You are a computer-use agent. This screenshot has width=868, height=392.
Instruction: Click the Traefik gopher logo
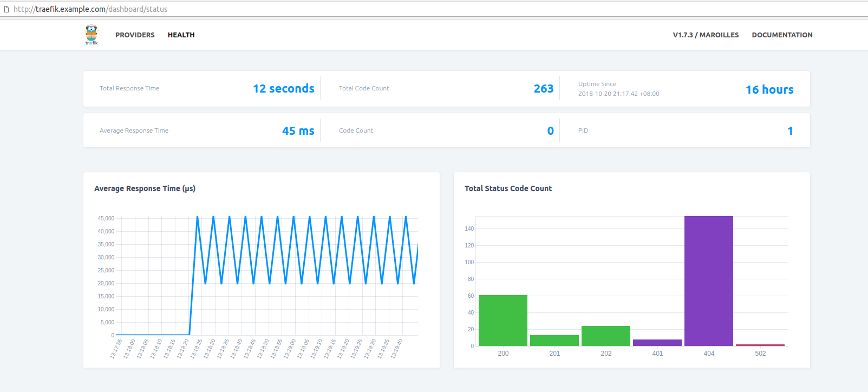point(92,35)
